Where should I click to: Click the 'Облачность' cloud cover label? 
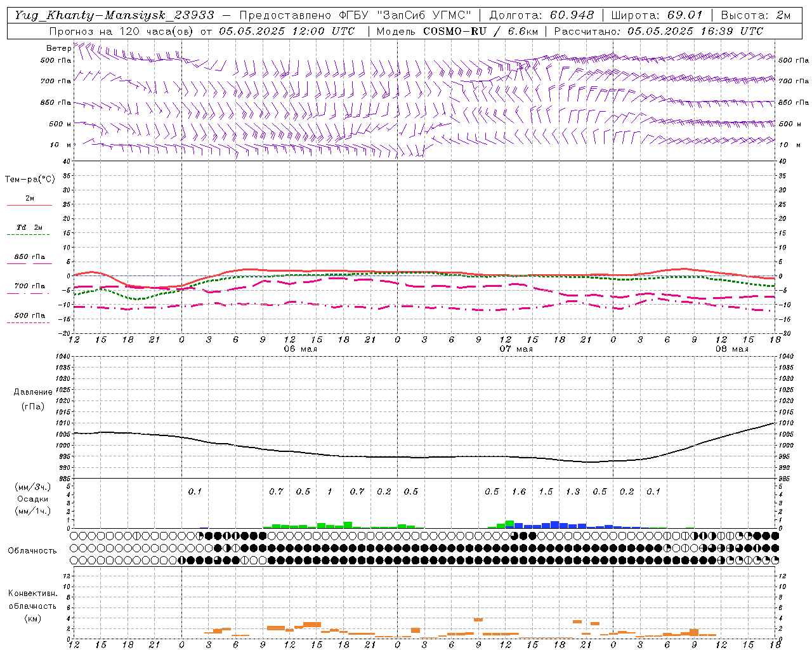pos(32,551)
